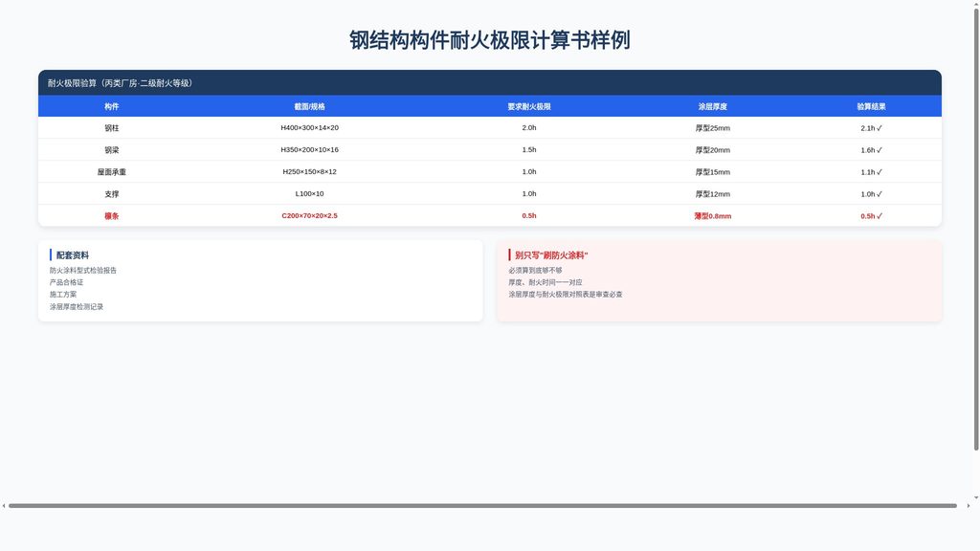Click the 产品合格证 list item
The width and height of the screenshot is (980, 551).
(x=66, y=282)
